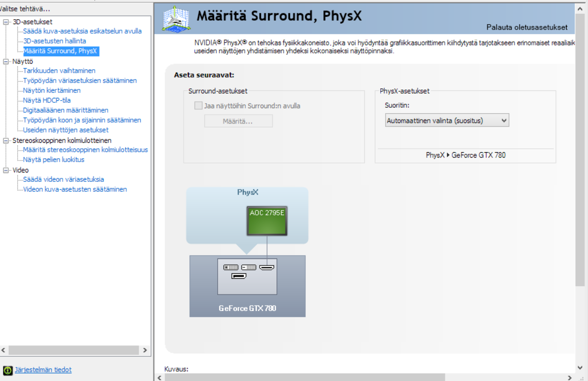Screen dimensions: 588x381
Task: Open 3D-asetusten hallinta page
Action: point(54,41)
